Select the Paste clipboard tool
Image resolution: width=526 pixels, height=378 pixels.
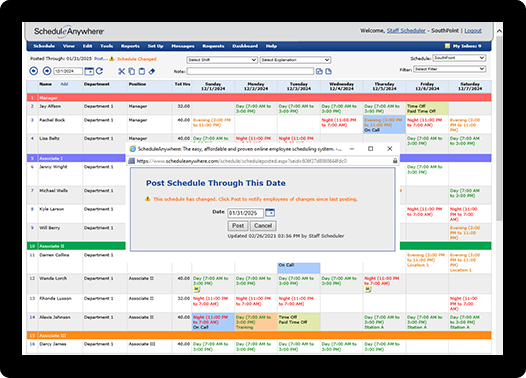tap(142, 71)
